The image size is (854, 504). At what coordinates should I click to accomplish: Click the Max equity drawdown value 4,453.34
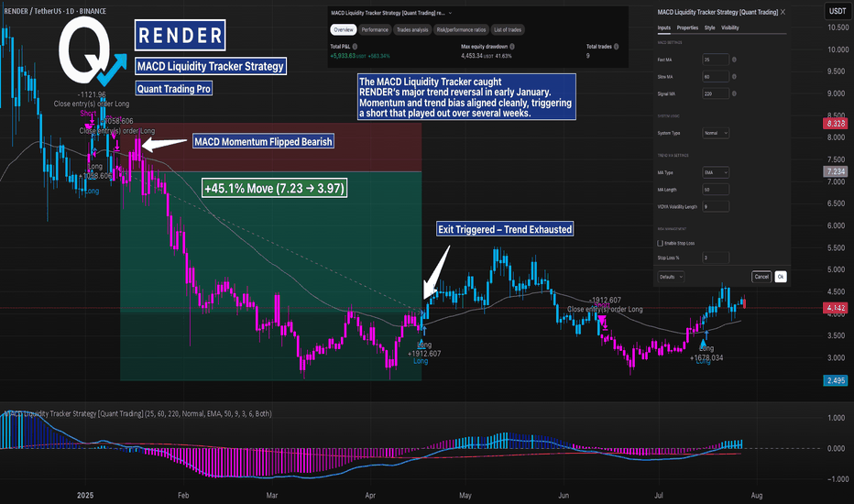point(472,56)
